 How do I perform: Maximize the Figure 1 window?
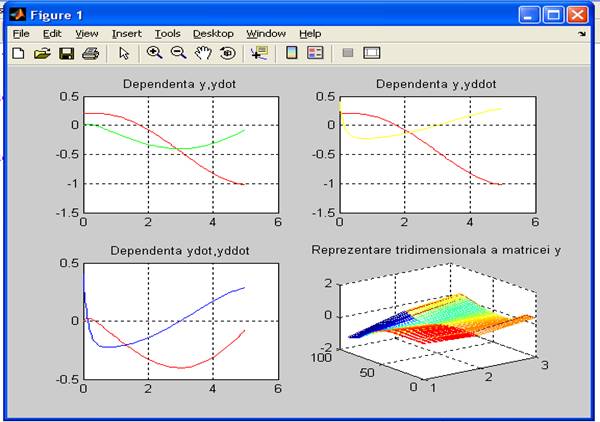click(553, 15)
